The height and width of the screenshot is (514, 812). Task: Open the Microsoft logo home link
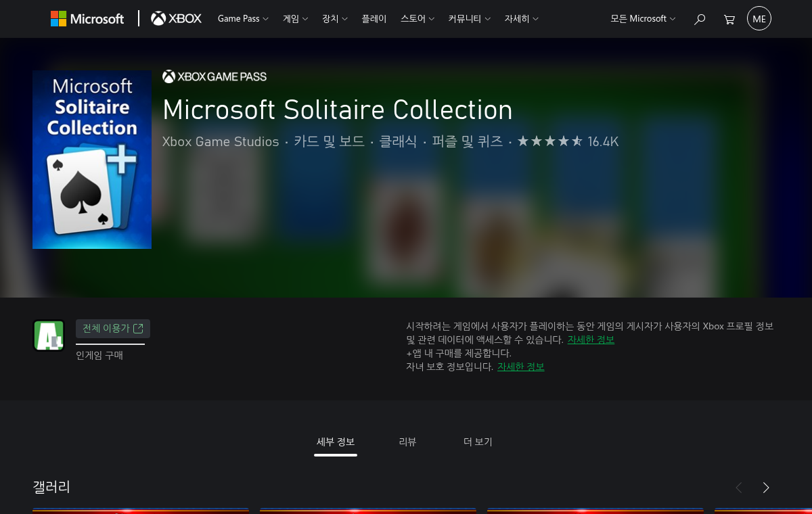87,19
